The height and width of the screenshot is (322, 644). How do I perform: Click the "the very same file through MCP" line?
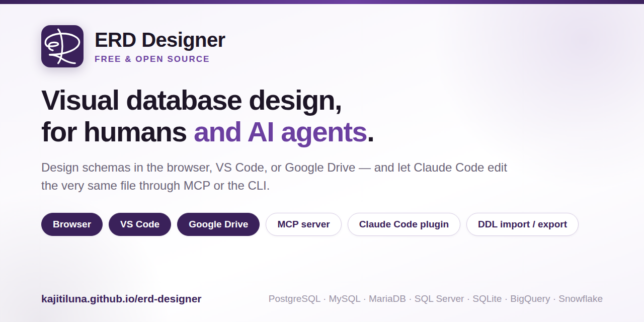coord(155,186)
